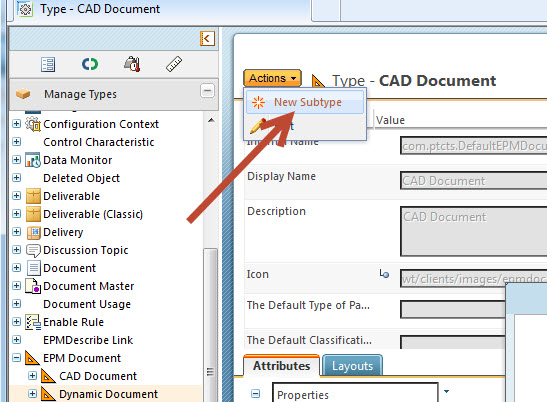Click the Deliverable package icon
Viewport: 547px width, 402px height.
33,196
